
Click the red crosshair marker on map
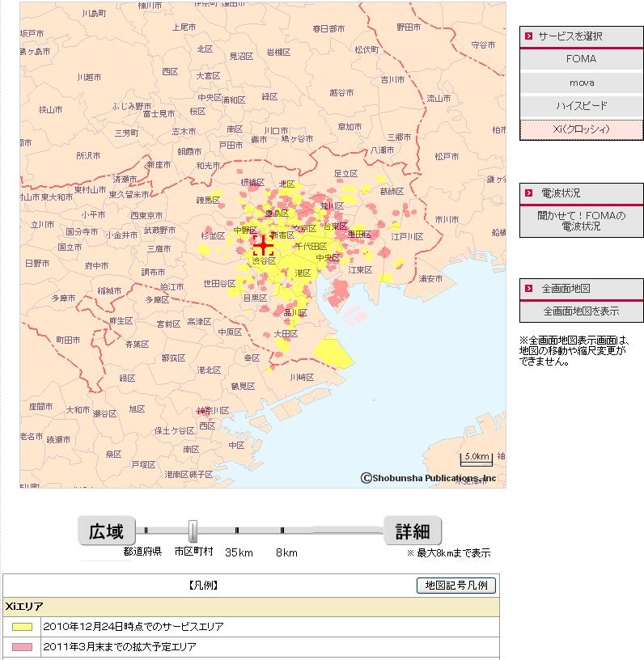pyautogui.click(x=264, y=246)
